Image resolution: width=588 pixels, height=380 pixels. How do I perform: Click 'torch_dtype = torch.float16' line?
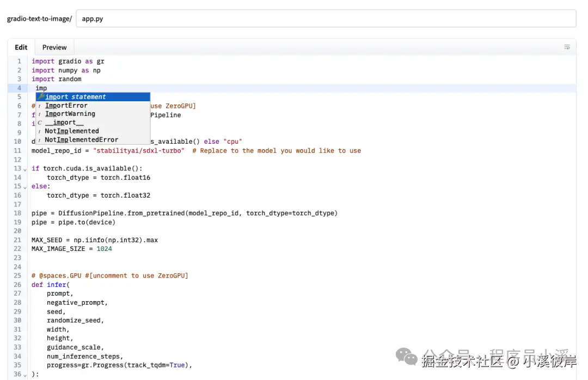pos(99,177)
